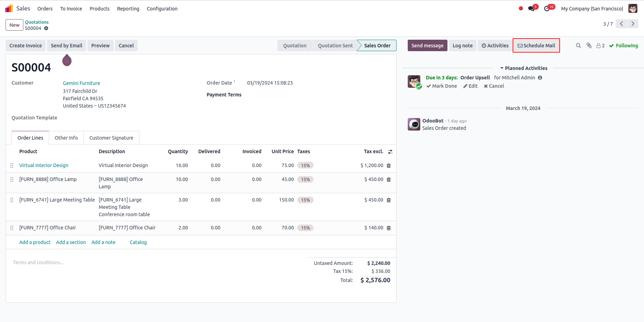Click the Create Invoice button

(x=25, y=46)
